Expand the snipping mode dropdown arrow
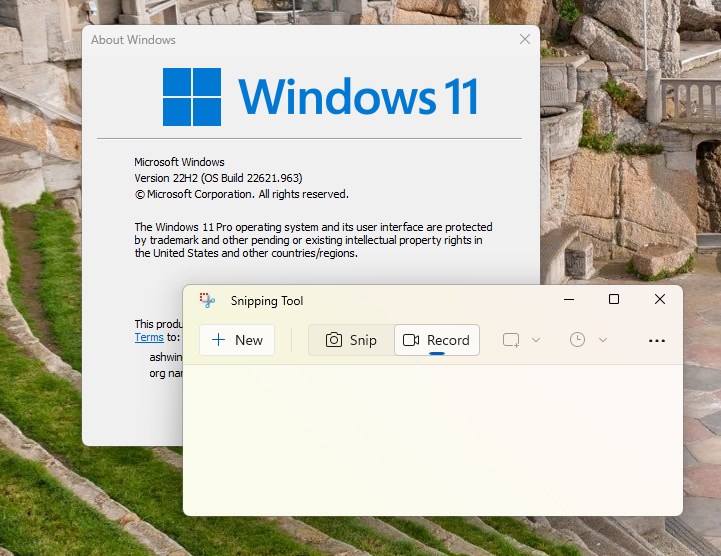This screenshot has width=721, height=556. [536, 340]
